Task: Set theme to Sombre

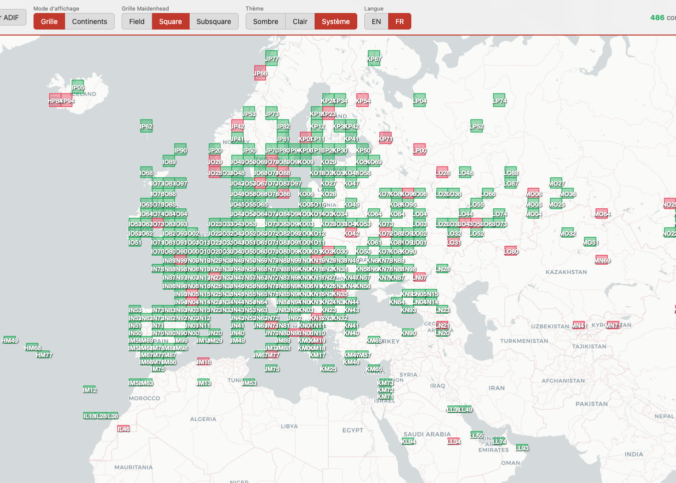Action: coord(265,21)
